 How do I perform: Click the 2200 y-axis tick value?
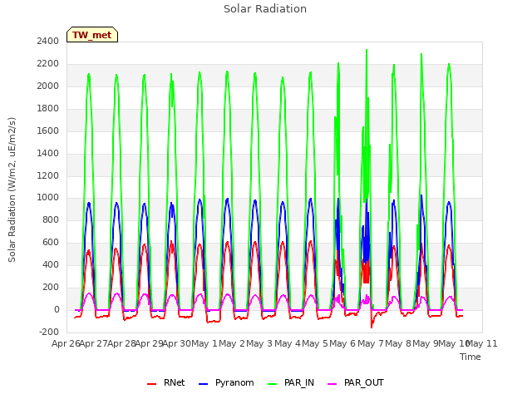click(x=48, y=64)
